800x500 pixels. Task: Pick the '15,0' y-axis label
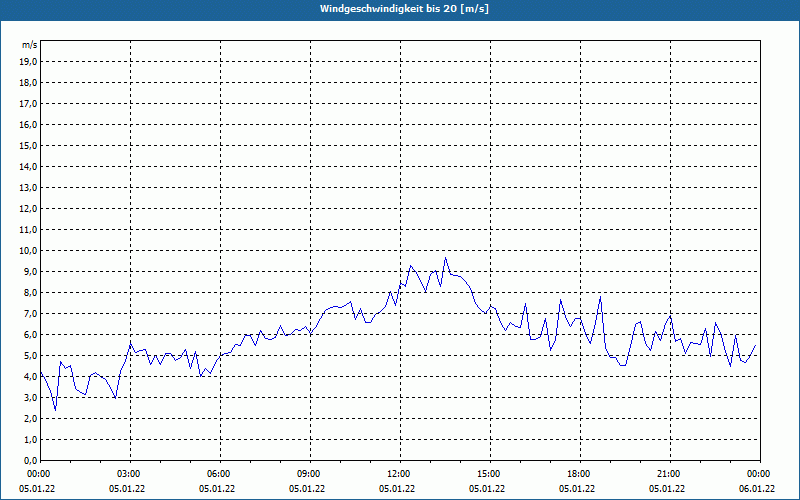tap(29, 145)
